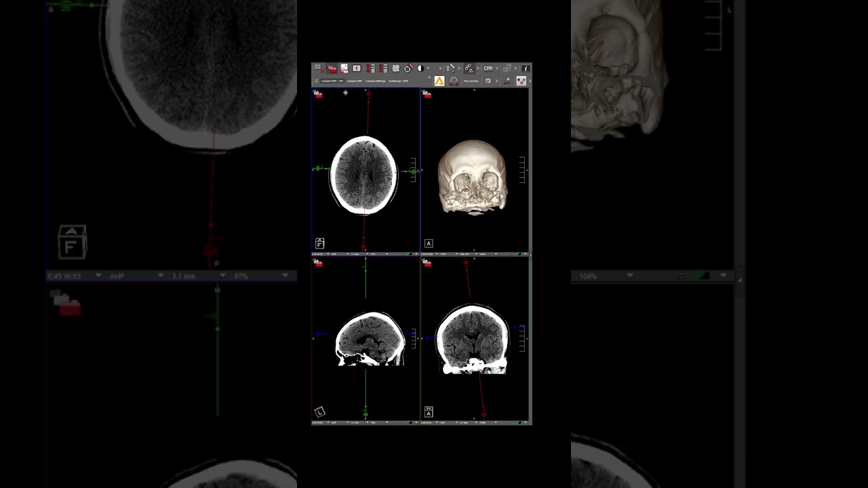This screenshot has width=868, height=488.
Task: Click the 3D skull volume rendering
Action: click(473, 177)
